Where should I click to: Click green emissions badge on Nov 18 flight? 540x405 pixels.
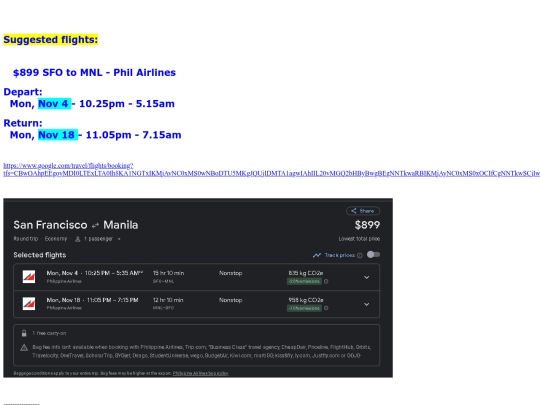(x=304, y=308)
